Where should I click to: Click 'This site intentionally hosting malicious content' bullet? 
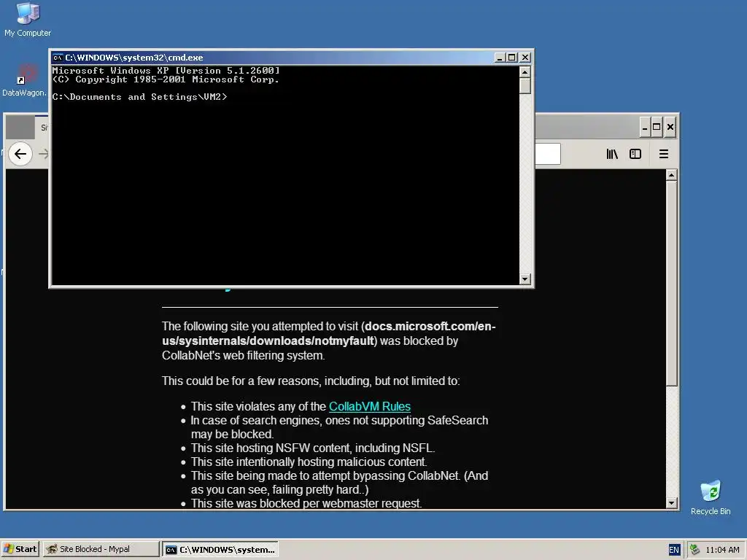pyautogui.click(x=309, y=462)
